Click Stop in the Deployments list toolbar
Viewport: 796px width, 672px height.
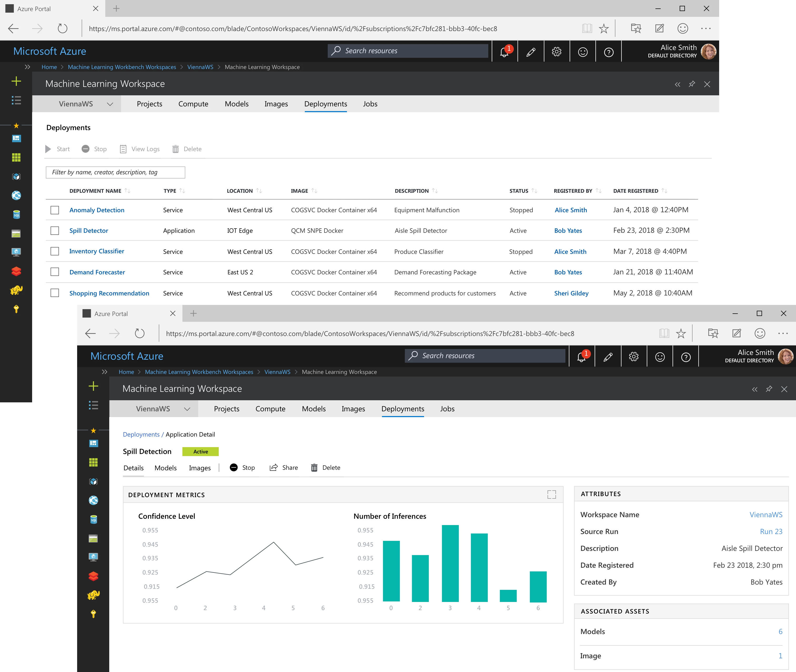pos(94,149)
